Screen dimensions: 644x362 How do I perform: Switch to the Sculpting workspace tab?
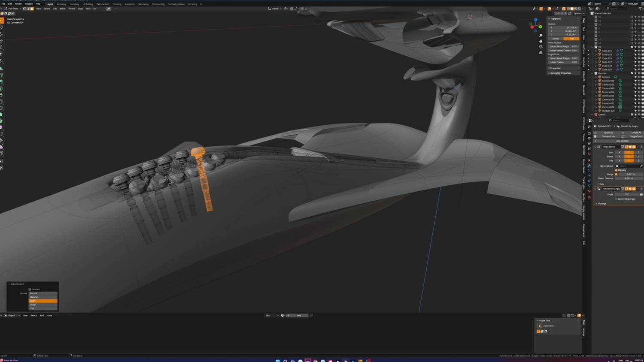(x=74, y=4)
